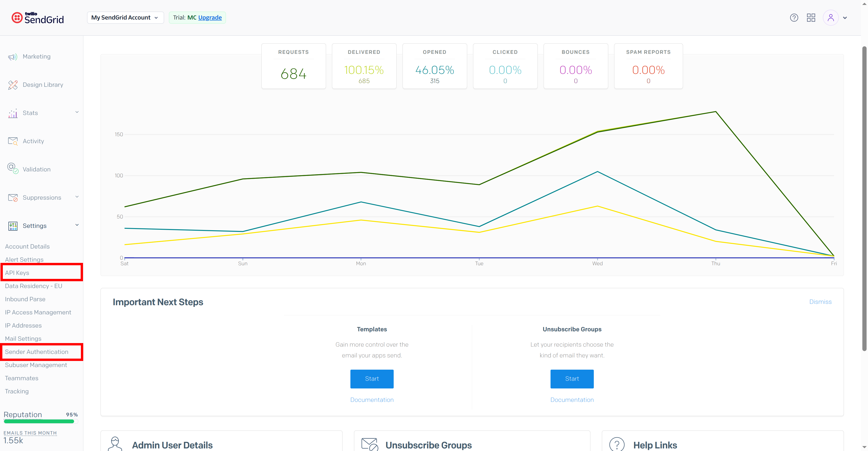
Task: Click the user profile avatar icon
Action: (830, 17)
